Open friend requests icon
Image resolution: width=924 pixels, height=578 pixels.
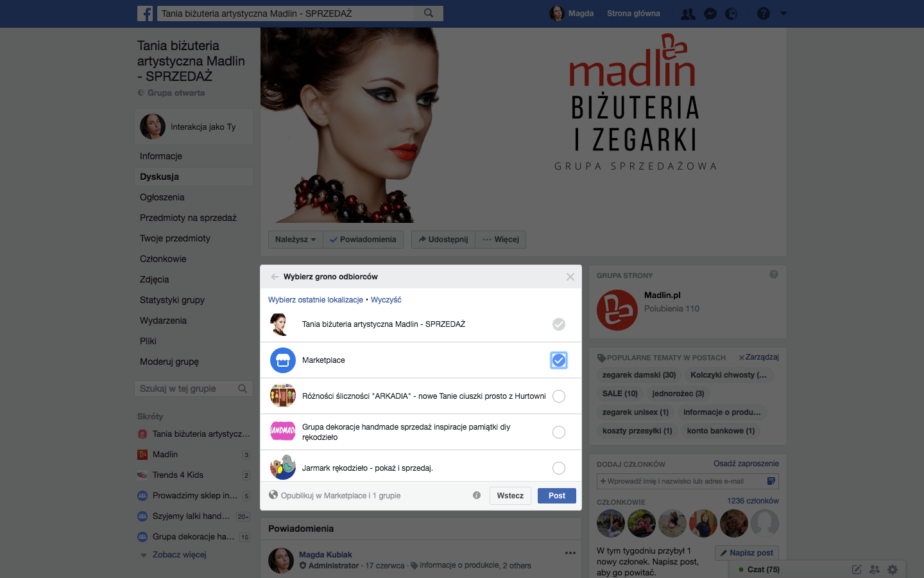click(688, 13)
